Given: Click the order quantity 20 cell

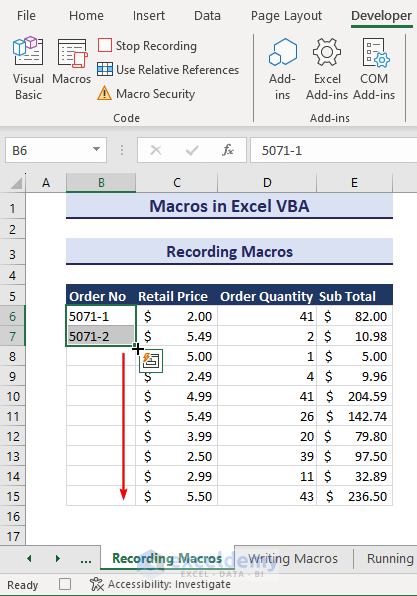Looking at the screenshot, I should (267, 436).
